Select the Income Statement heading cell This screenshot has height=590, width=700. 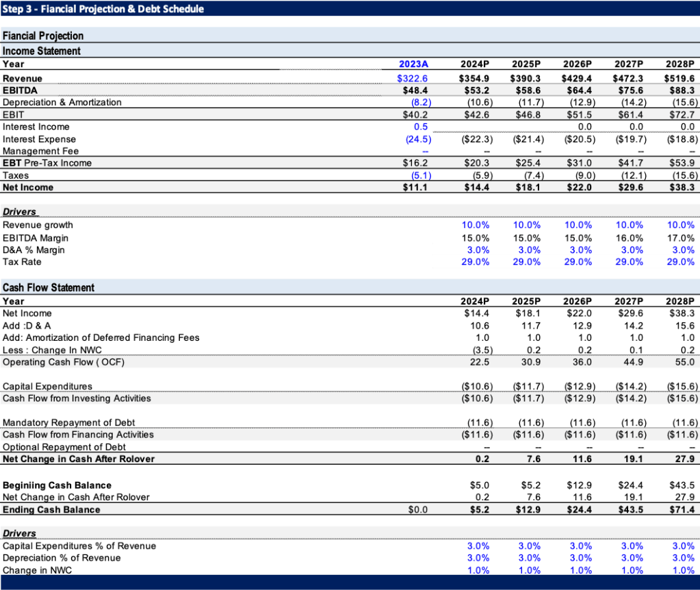click(x=42, y=51)
